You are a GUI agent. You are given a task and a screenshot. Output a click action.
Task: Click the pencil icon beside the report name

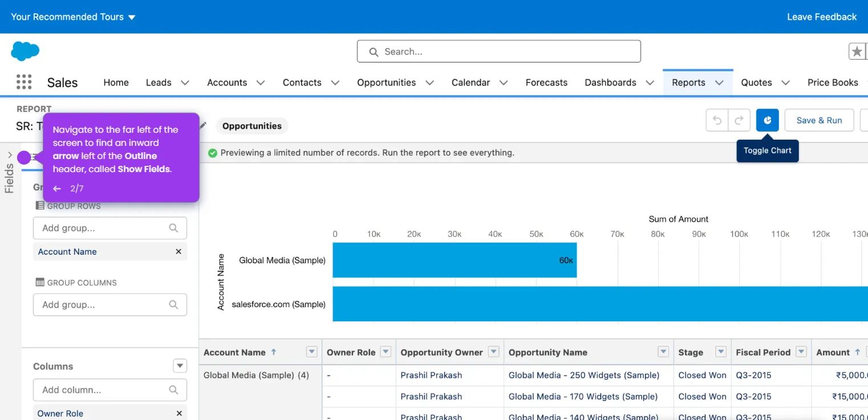202,125
